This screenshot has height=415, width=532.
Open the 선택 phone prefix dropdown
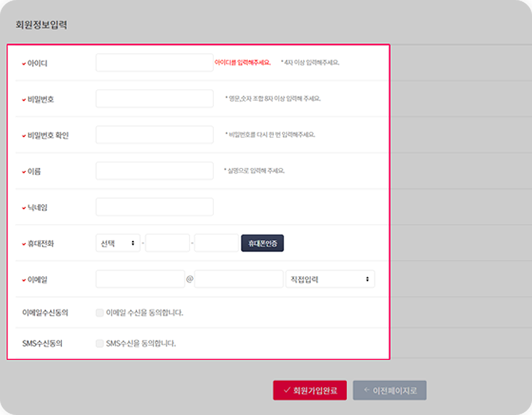(x=117, y=243)
